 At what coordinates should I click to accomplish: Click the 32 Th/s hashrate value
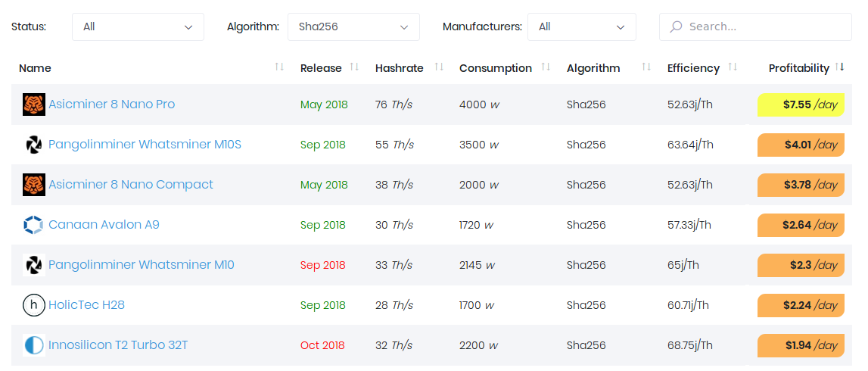[394, 345]
